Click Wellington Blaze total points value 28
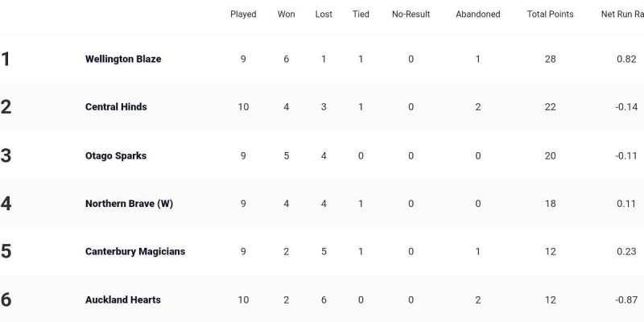This screenshot has height=322, width=644. [550, 59]
